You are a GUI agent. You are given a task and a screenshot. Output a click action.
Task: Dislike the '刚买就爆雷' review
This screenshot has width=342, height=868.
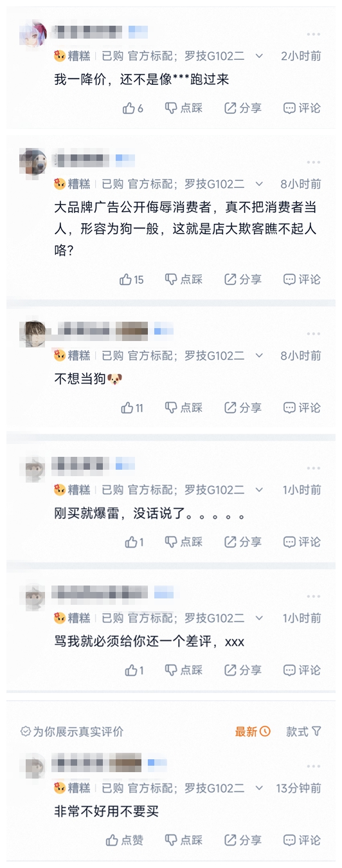click(184, 542)
